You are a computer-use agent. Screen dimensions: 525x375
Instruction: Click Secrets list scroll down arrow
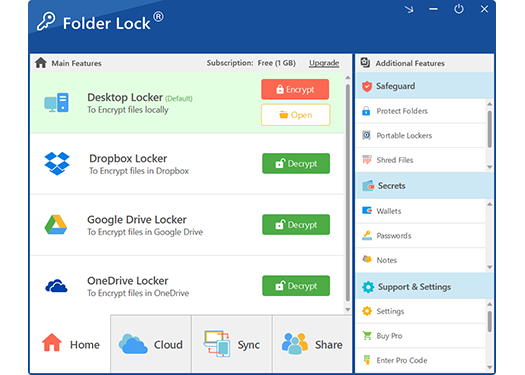tap(490, 267)
